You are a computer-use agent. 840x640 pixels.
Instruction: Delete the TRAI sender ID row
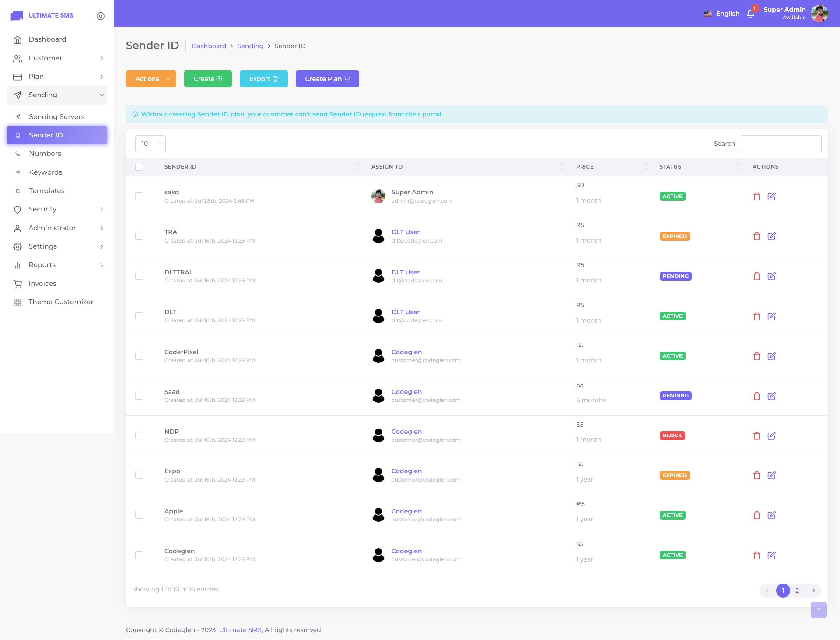pos(756,236)
